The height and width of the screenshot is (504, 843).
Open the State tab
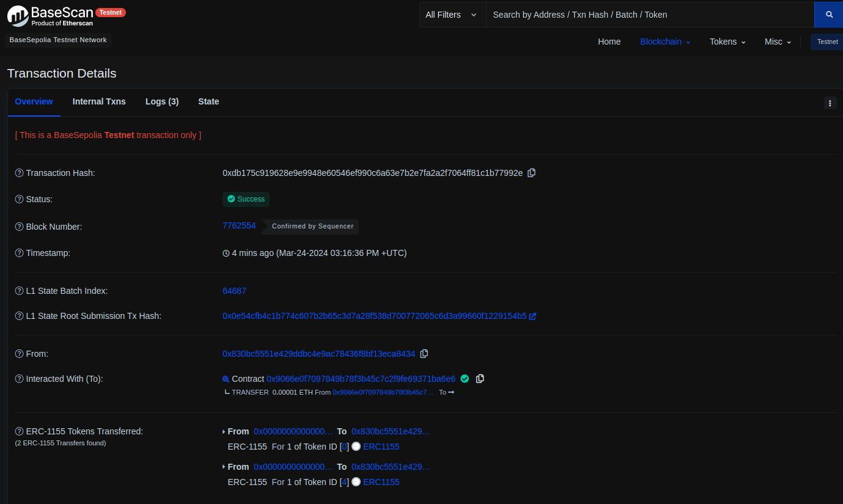click(208, 101)
